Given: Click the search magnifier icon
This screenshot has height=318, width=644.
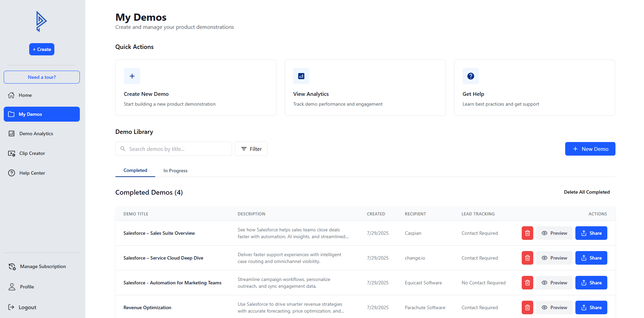Looking at the screenshot, I should pyautogui.click(x=123, y=149).
